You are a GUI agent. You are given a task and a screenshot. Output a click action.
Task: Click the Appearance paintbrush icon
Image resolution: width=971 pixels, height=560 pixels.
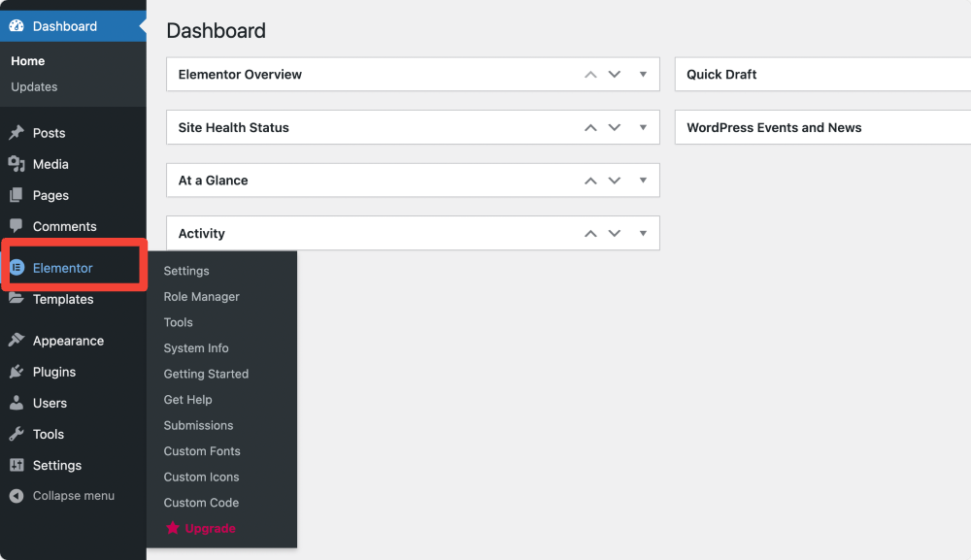click(x=17, y=340)
